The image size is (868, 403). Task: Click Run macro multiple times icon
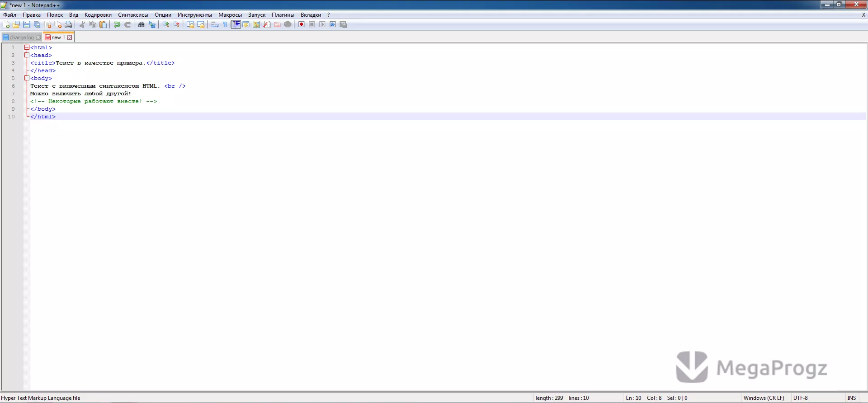pyautogui.click(x=333, y=24)
